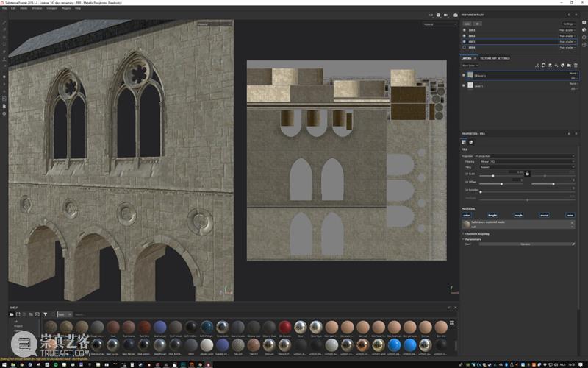Viewport: 588px width, 368px height.
Task: Select the 1004 texture set radio button
Action: [464, 47]
